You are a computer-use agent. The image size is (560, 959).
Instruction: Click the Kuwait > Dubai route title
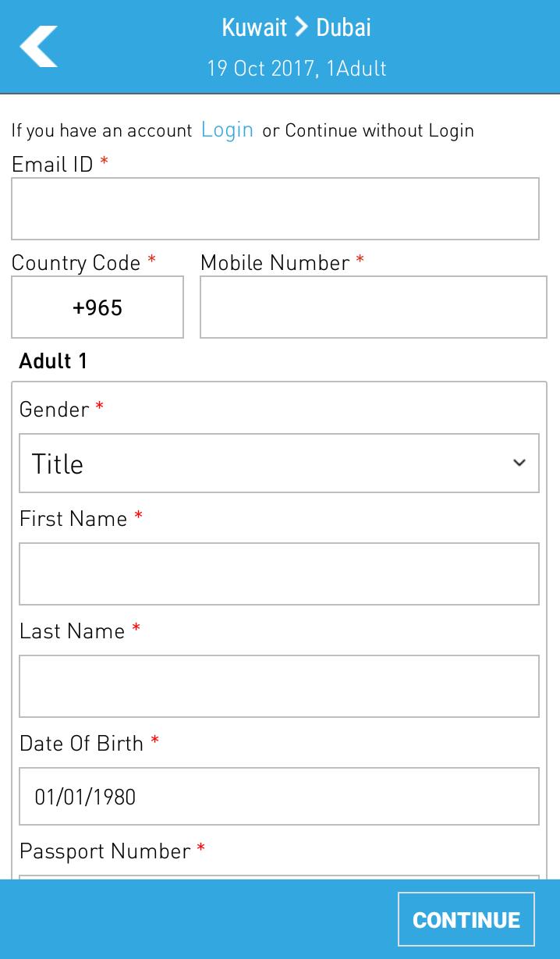(296, 27)
